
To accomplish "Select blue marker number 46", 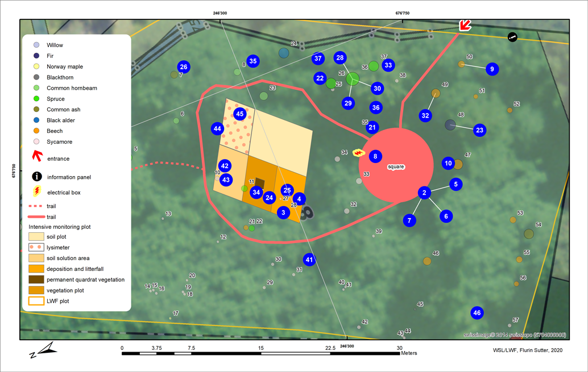I will click(477, 313).
